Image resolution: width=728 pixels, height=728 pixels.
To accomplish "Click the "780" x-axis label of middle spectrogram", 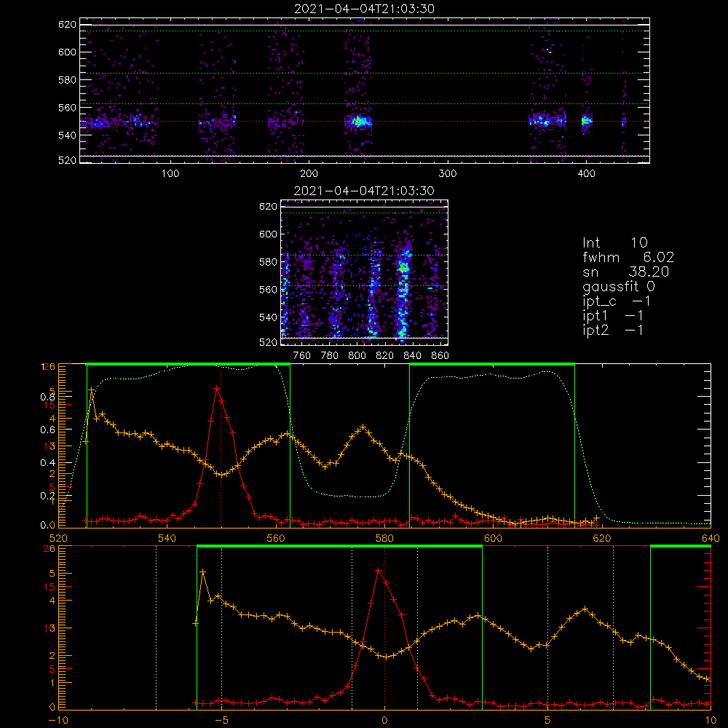I will [x=330, y=356].
